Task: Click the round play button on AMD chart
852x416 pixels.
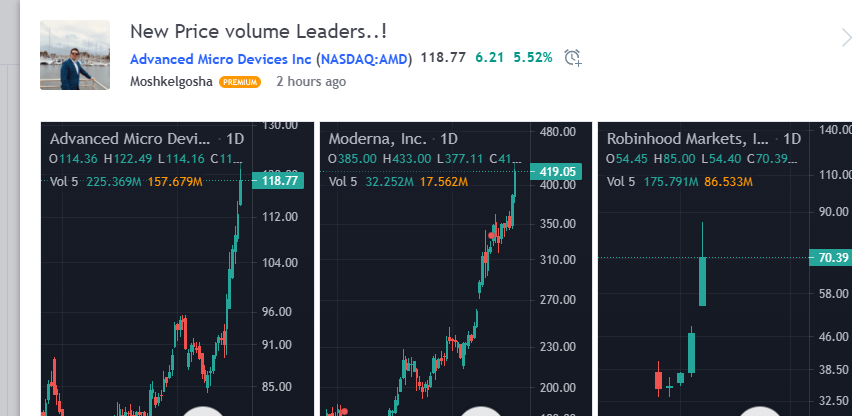Action: (x=202, y=411)
